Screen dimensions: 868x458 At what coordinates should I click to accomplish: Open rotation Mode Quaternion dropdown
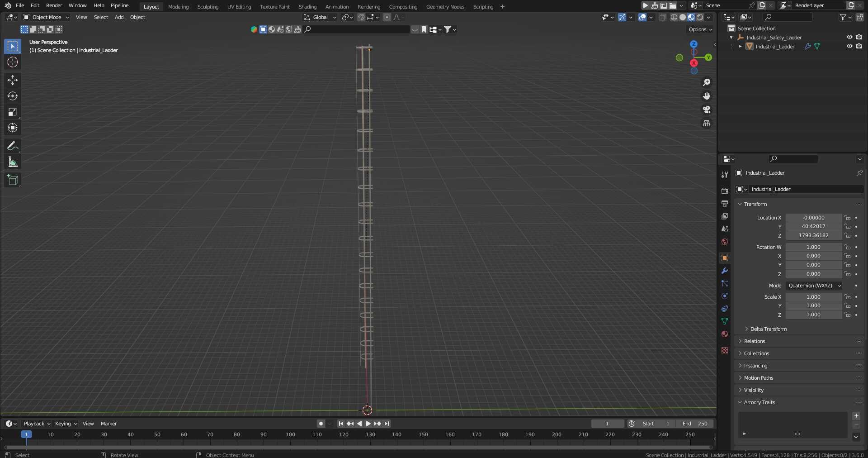(814, 286)
